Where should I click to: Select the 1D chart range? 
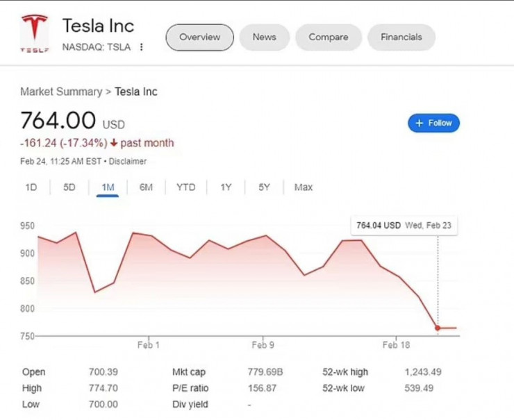31,187
